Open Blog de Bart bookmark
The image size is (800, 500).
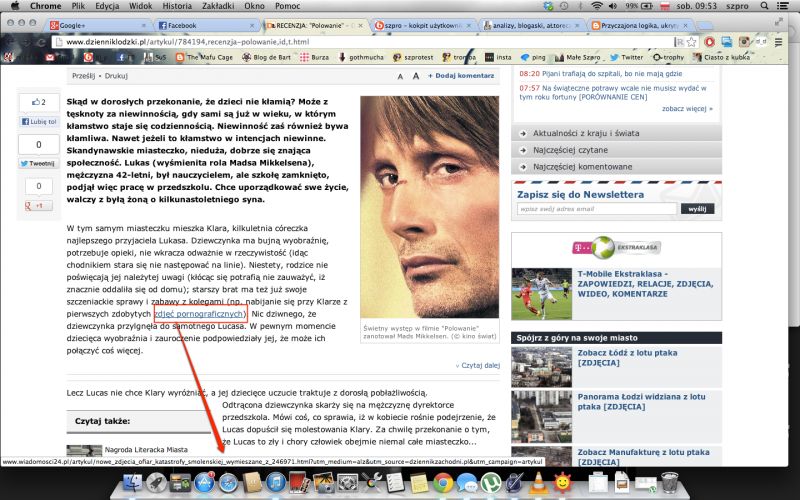pyautogui.click(x=266, y=57)
